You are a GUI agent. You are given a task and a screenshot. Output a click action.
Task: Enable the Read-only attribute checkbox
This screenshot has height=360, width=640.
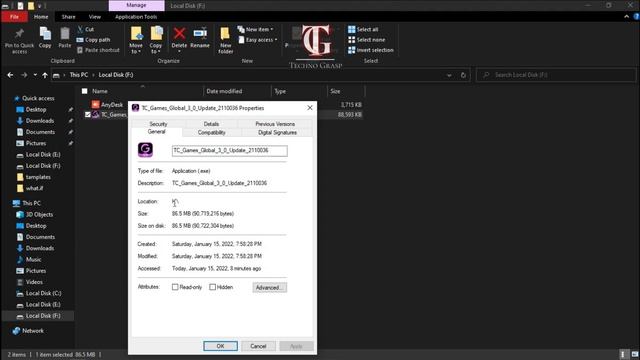click(x=175, y=287)
